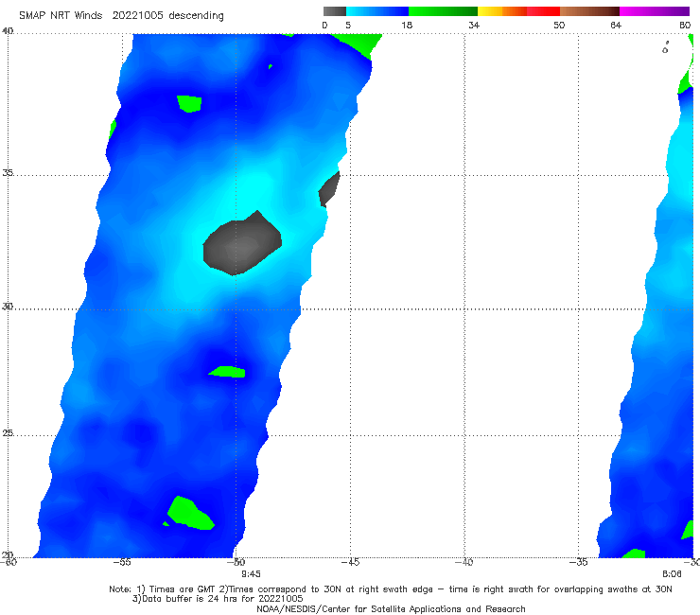The image size is (700, 615).
Task: Click the swath time label '9:45'
Action: click(x=251, y=574)
